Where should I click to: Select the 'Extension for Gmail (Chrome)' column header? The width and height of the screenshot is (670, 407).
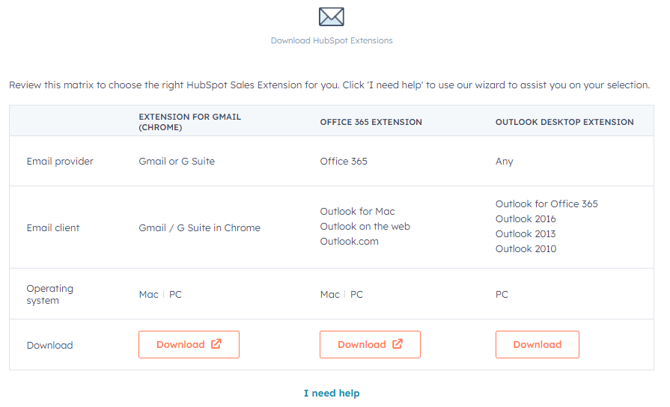(190, 122)
